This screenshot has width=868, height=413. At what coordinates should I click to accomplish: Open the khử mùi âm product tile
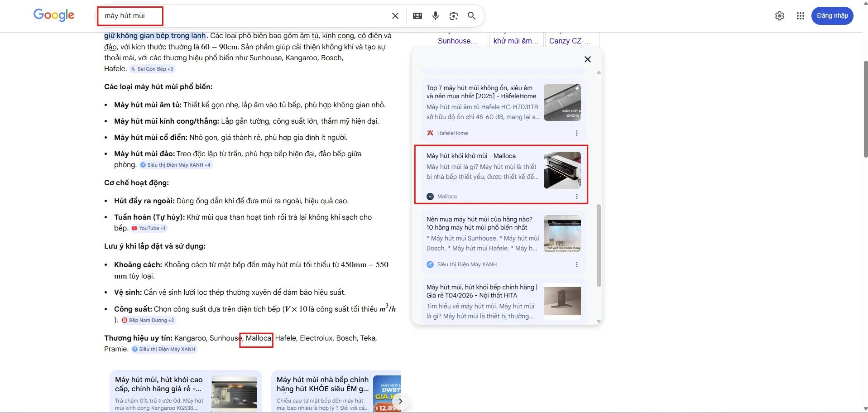516,39
